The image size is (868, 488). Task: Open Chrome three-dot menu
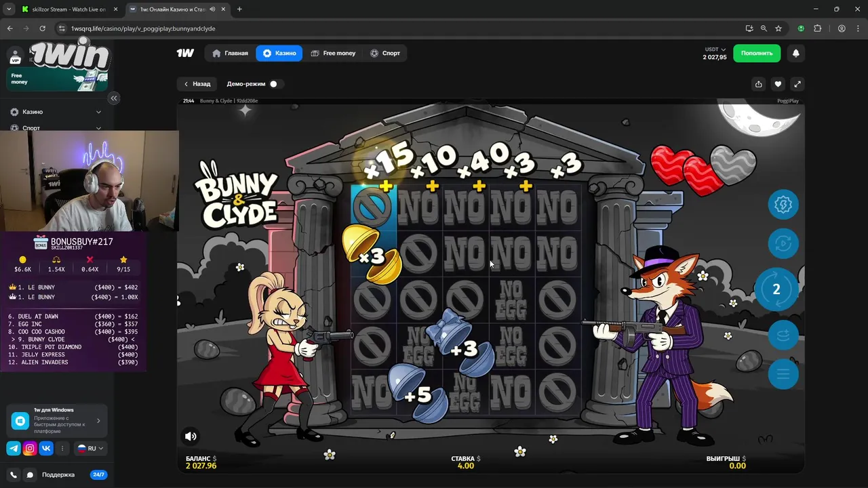[858, 28]
